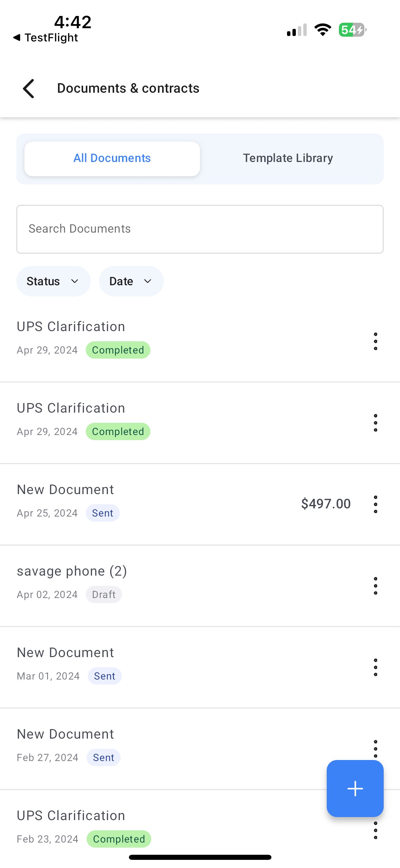
Task: Open options menu for first UPS Clarification
Action: pyautogui.click(x=375, y=341)
